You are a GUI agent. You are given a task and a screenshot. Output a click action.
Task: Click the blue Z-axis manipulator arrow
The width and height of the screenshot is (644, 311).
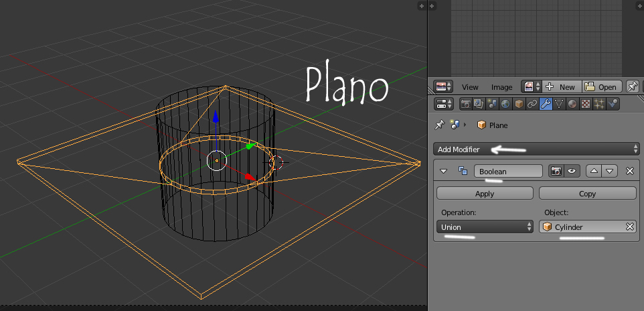[x=216, y=116]
